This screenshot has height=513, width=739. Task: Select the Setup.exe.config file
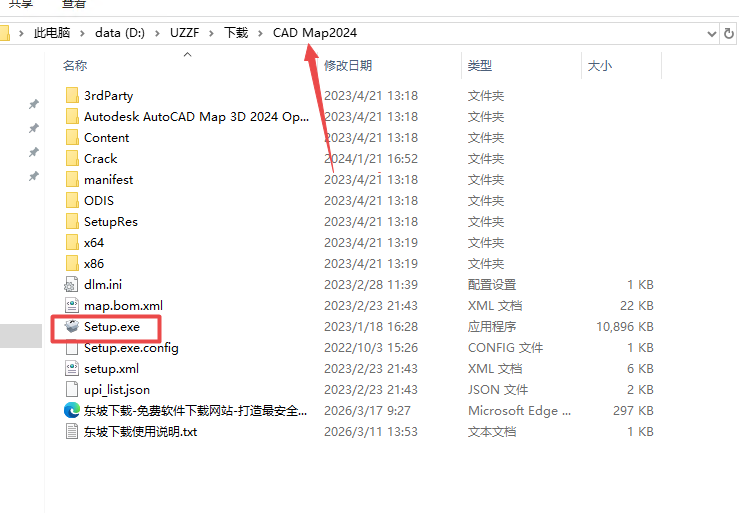[131, 348]
